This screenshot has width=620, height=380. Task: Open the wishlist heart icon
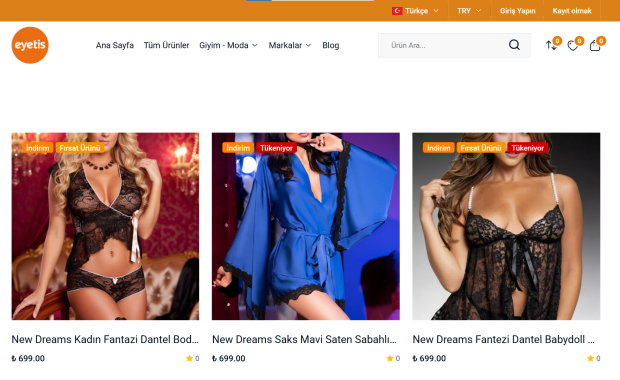point(573,46)
